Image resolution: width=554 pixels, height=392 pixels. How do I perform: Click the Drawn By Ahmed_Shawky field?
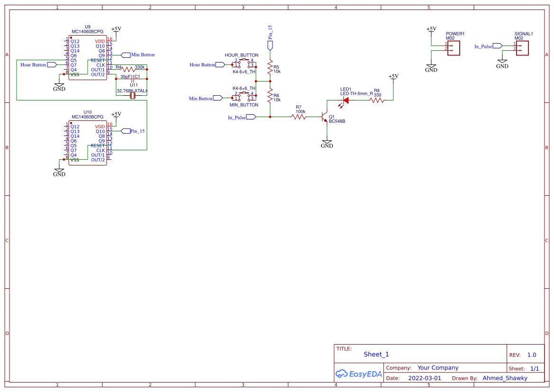(505, 378)
